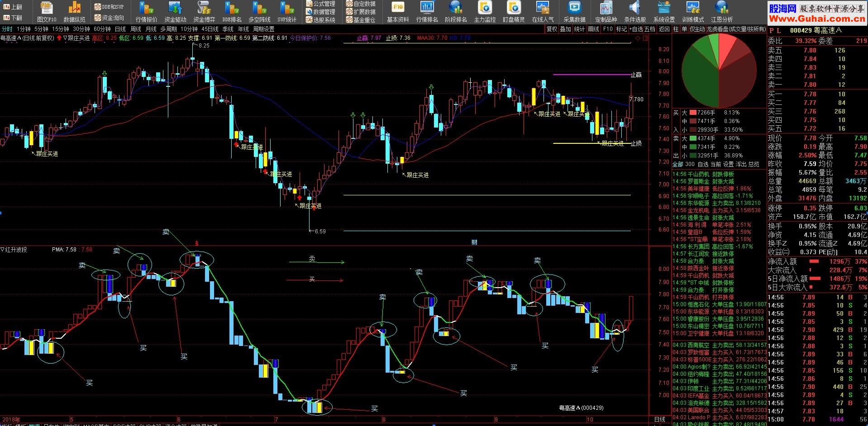Screen dimensions: 868x426
Task: Open 设置 in alert panel
Action: coord(728,164)
